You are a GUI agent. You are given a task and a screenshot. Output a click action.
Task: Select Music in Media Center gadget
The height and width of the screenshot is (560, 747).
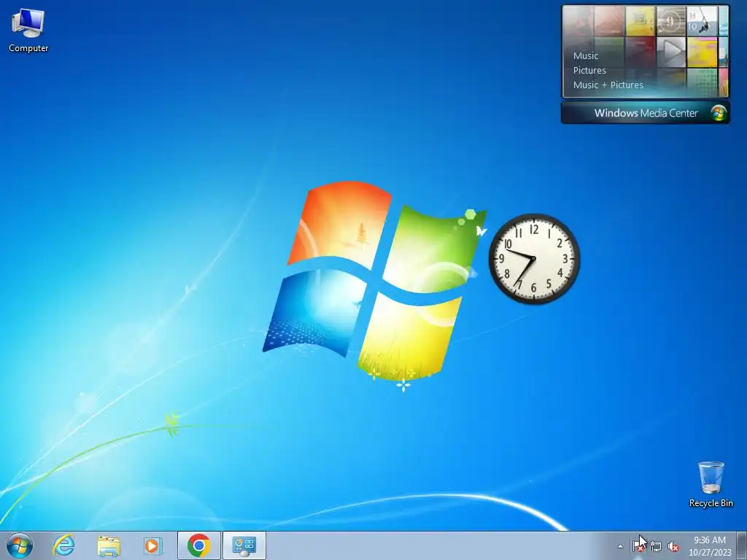tap(586, 55)
